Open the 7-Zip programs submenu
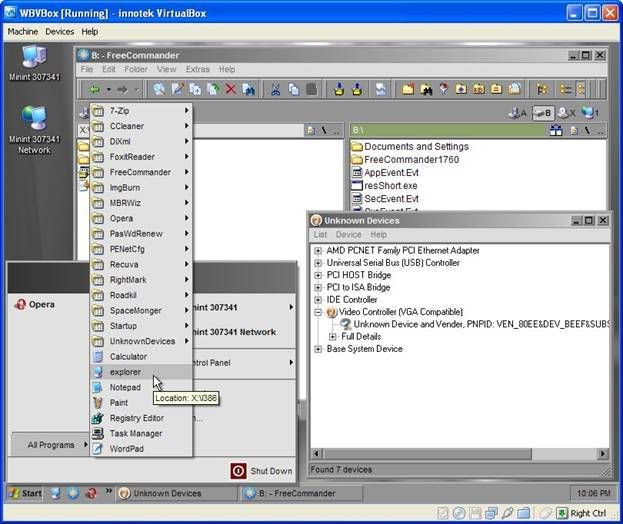The width and height of the screenshot is (623, 524). [x=141, y=111]
